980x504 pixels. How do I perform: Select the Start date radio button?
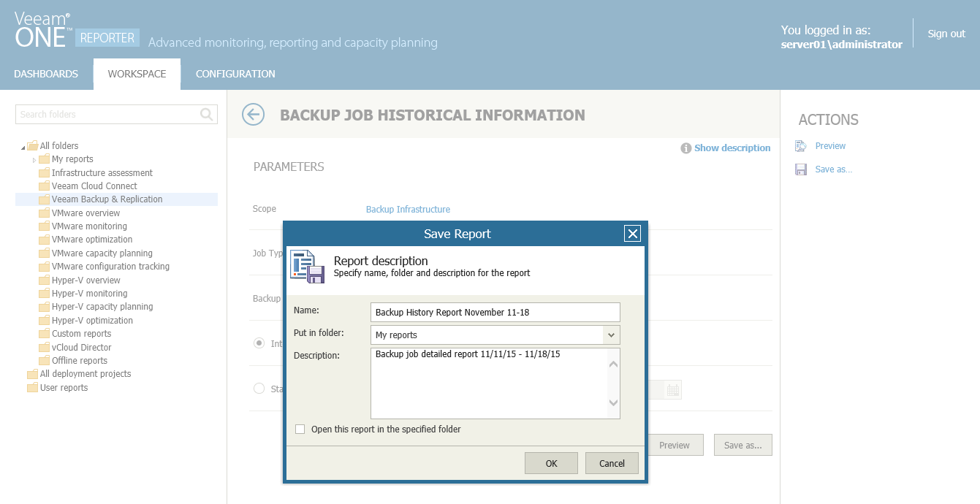click(259, 389)
